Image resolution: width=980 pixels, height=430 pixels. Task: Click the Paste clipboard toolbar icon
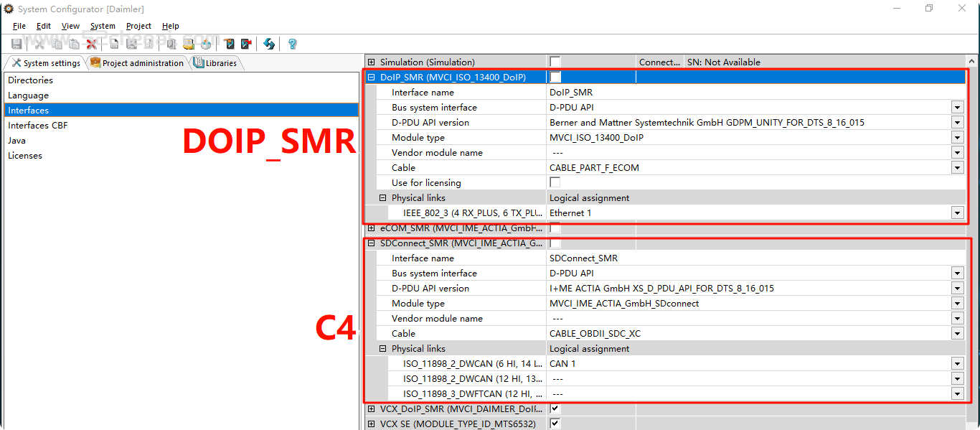tap(74, 44)
